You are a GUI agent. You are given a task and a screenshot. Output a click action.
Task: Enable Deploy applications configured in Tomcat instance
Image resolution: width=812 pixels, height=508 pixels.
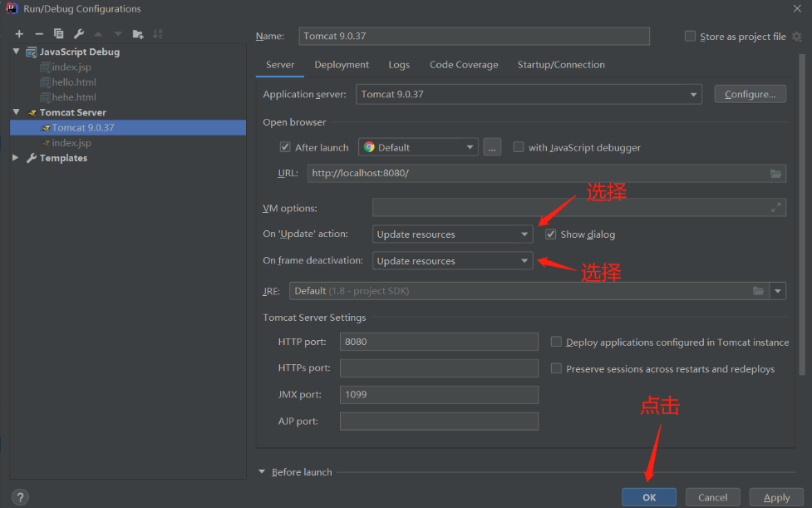[x=556, y=342]
